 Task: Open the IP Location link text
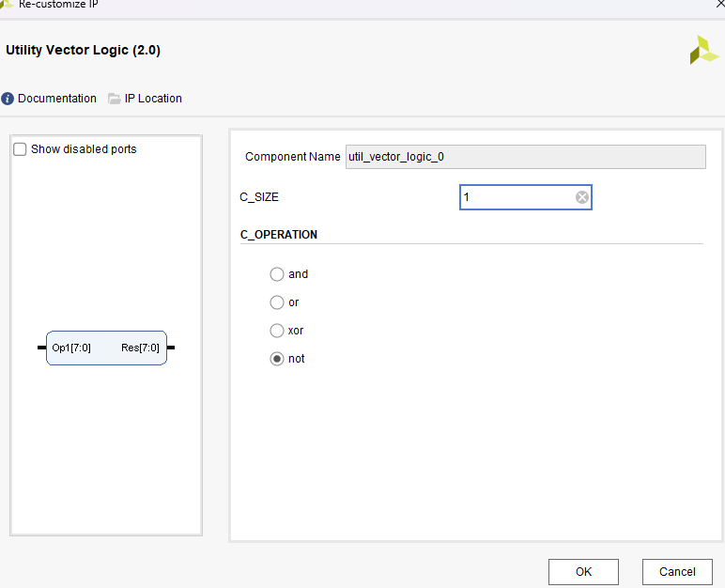coord(153,99)
